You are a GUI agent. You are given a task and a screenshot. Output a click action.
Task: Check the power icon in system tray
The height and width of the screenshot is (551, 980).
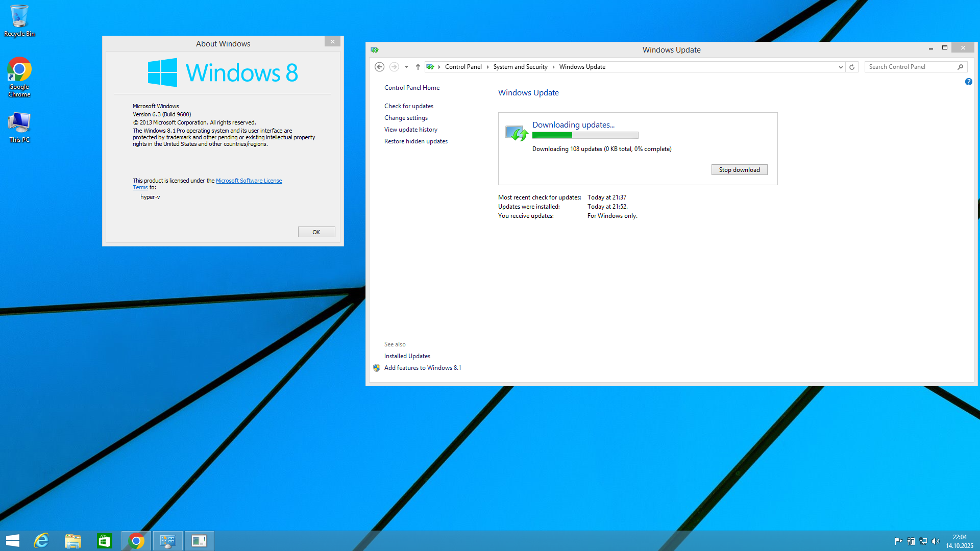coord(911,541)
